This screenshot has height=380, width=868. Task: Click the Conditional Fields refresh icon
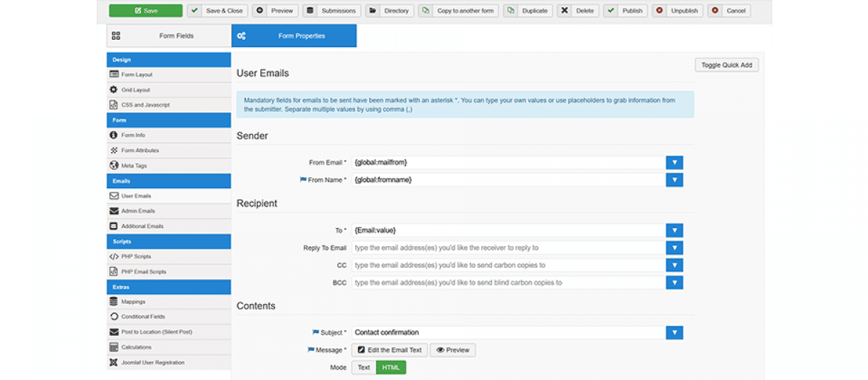(x=114, y=317)
